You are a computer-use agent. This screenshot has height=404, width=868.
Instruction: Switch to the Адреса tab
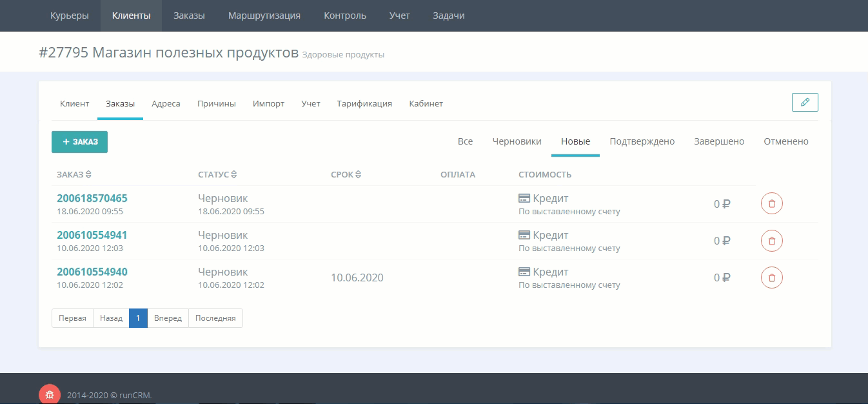[166, 103]
